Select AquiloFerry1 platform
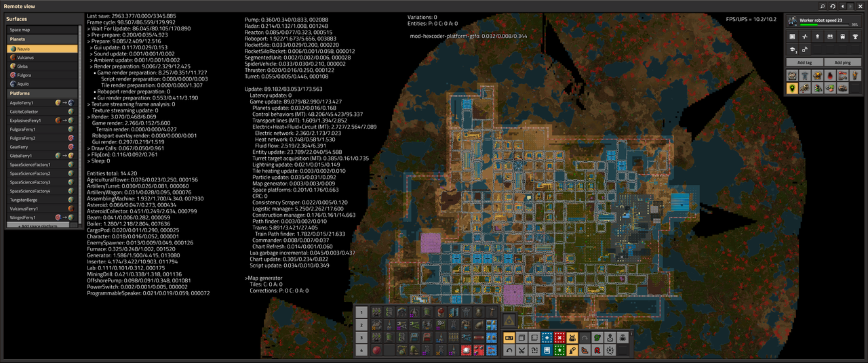868x363 pixels. click(42, 102)
